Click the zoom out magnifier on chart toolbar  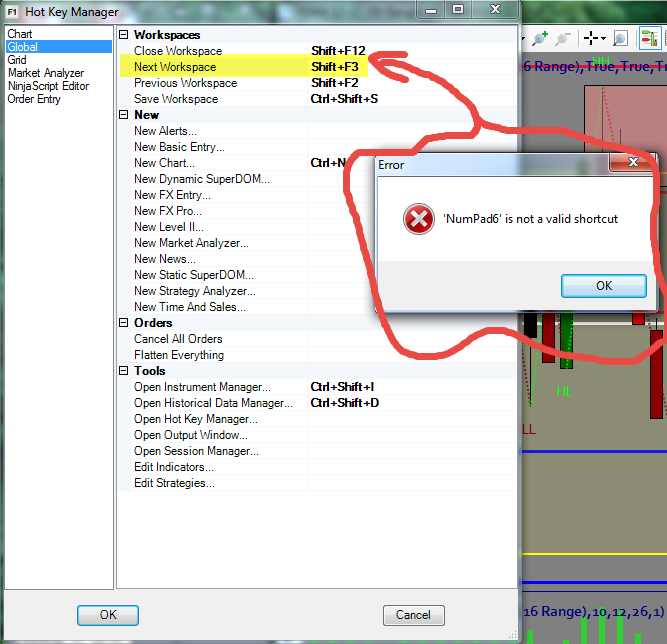(x=563, y=38)
